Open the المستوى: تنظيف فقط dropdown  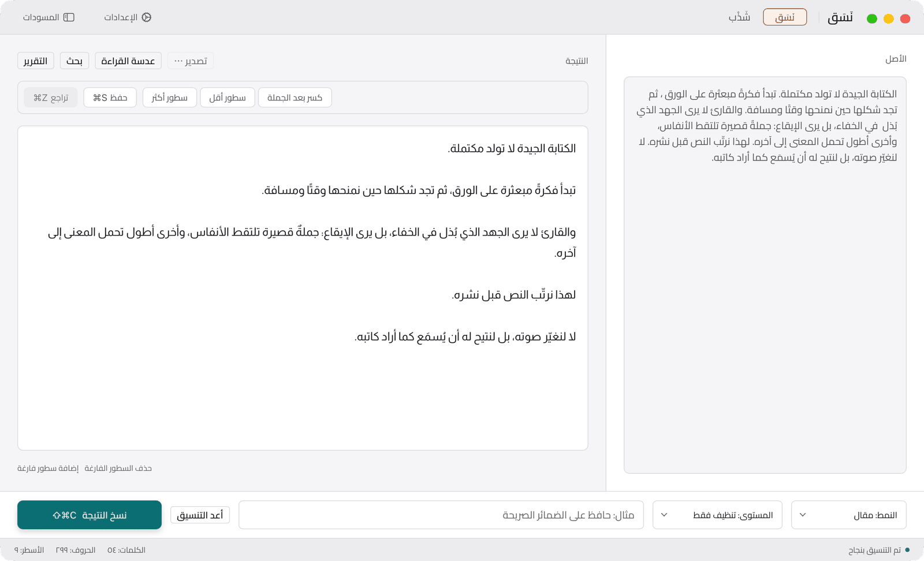coord(717,515)
